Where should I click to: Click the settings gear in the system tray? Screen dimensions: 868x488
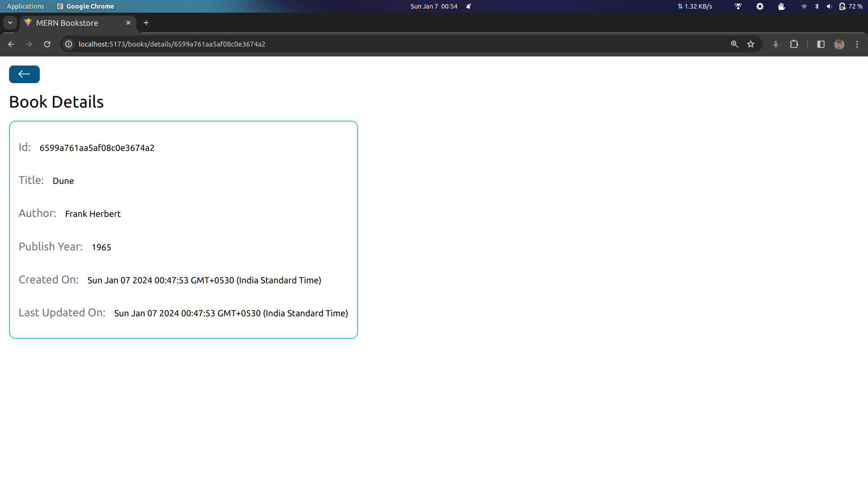tap(759, 6)
